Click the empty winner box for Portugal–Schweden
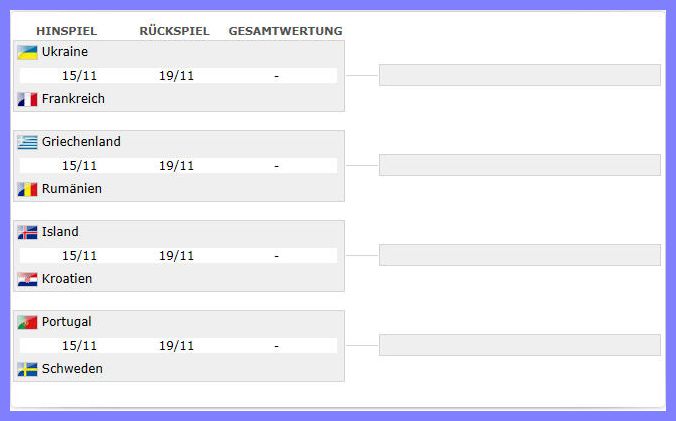 (520, 345)
